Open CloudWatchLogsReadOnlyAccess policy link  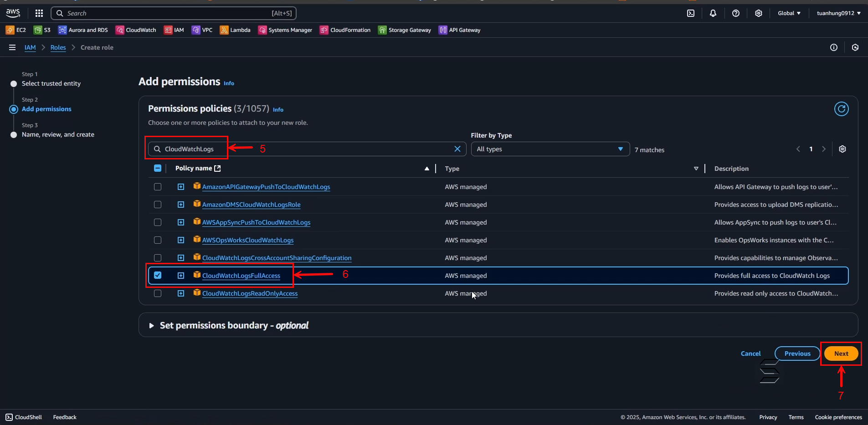[x=250, y=293]
